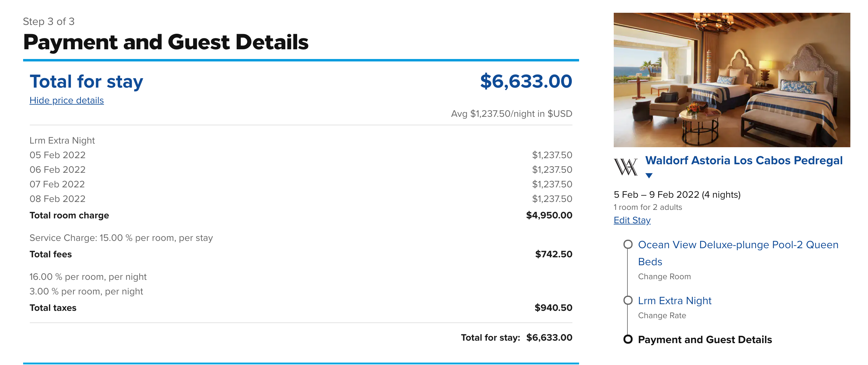Click the Step 3 of 3 label
868x365 pixels.
49,22
